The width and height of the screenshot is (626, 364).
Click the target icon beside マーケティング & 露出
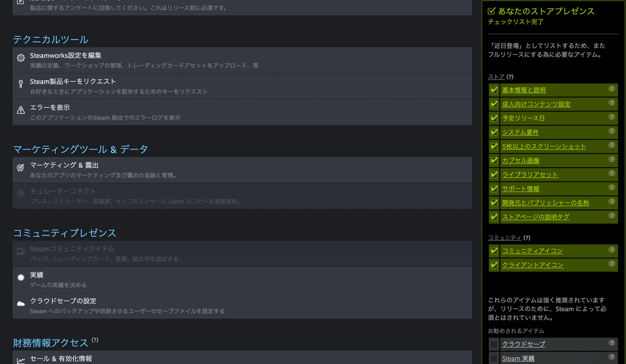click(21, 167)
